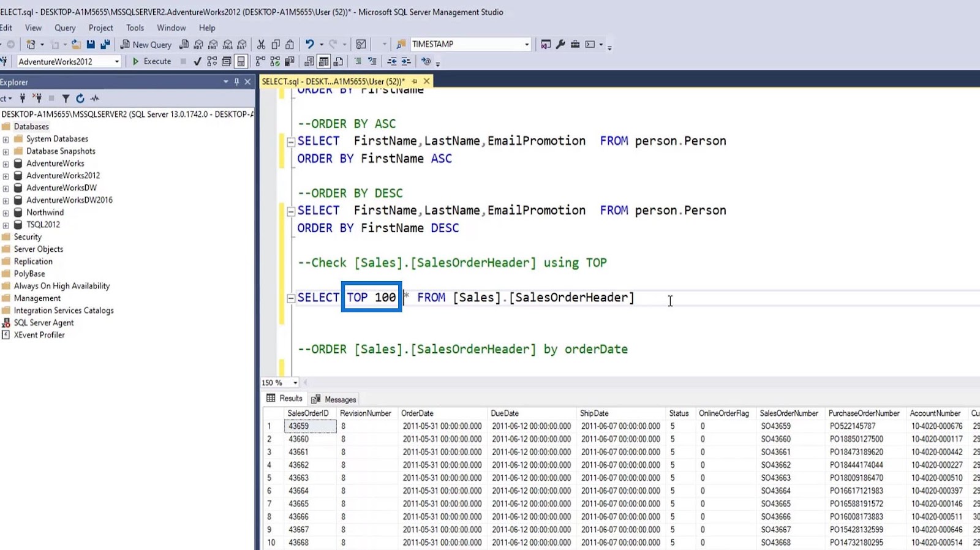Click Display Estimated Execution Plan icon
Screen dimensions: 980x550
[x=212, y=61]
